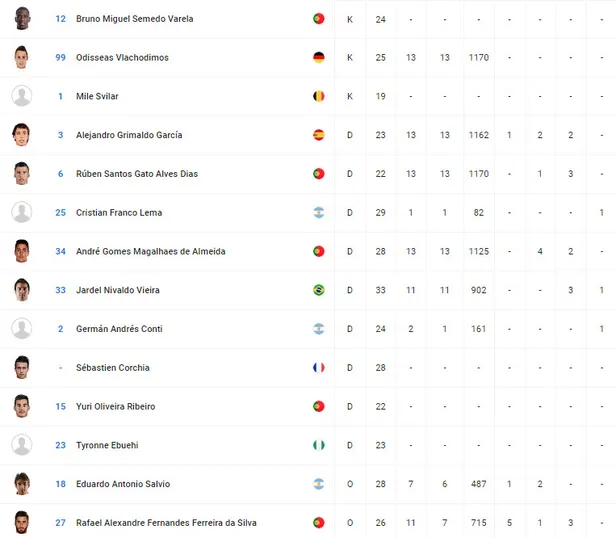Click the Portuguese flag beside Bruno Miguel Semedo Varela

click(319, 19)
